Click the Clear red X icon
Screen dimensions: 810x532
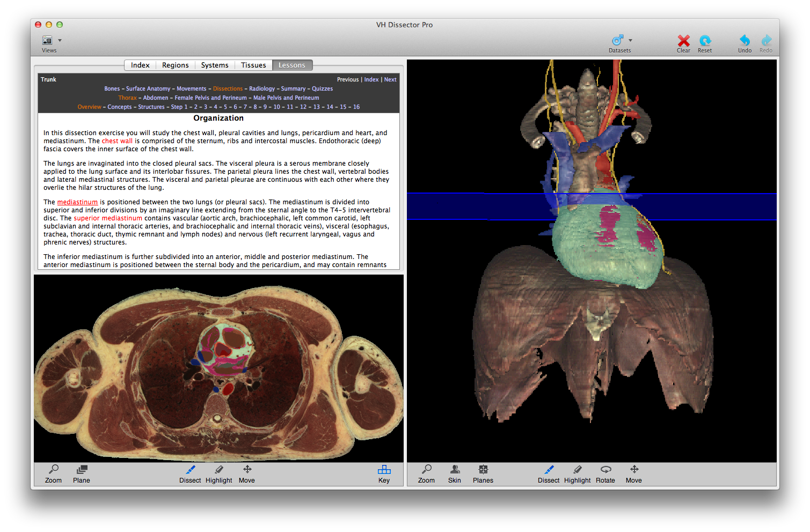[683, 41]
